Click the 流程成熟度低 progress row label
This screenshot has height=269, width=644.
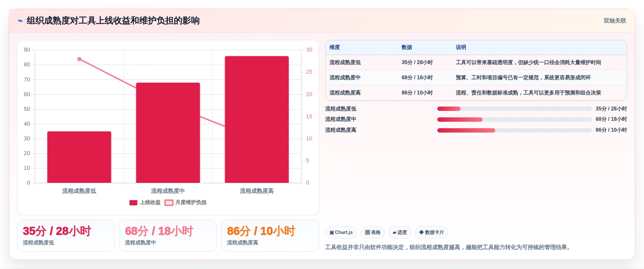click(341, 109)
